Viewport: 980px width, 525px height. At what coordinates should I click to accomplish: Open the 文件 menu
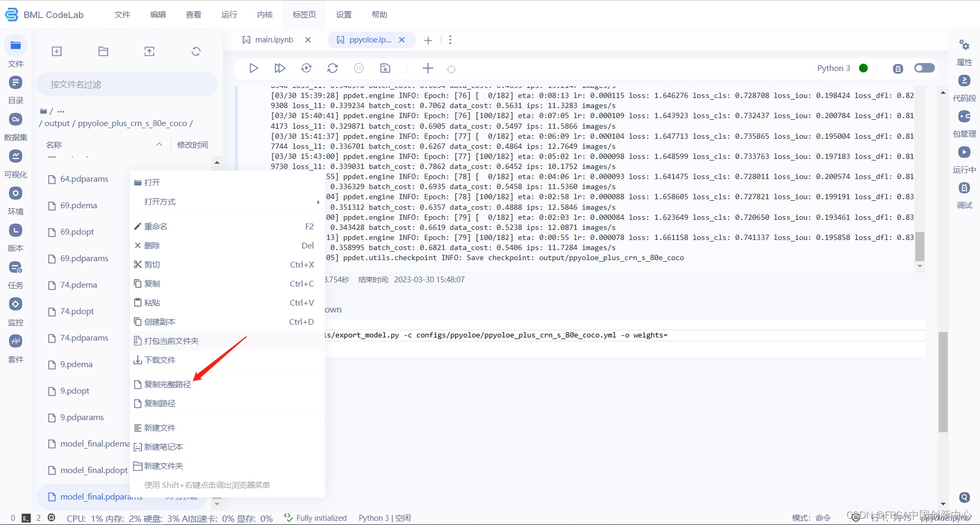pyautogui.click(x=122, y=14)
